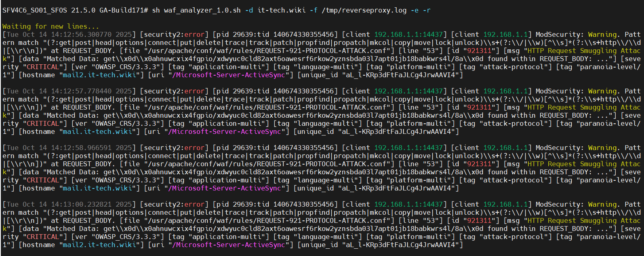Click security2:error tag in the 14:12:57 entry
Image resolution: width=644 pixels, height=256 pixels.
(176, 91)
